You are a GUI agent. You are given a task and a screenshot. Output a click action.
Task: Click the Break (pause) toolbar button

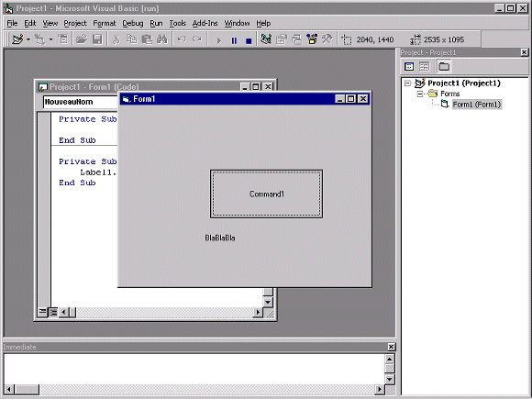[234, 40]
